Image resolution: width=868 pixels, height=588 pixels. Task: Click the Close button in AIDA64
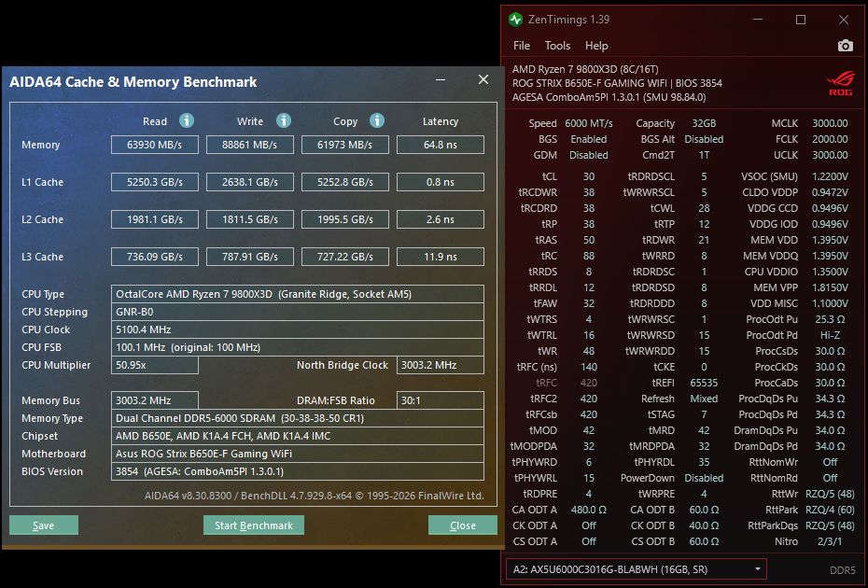462,525
